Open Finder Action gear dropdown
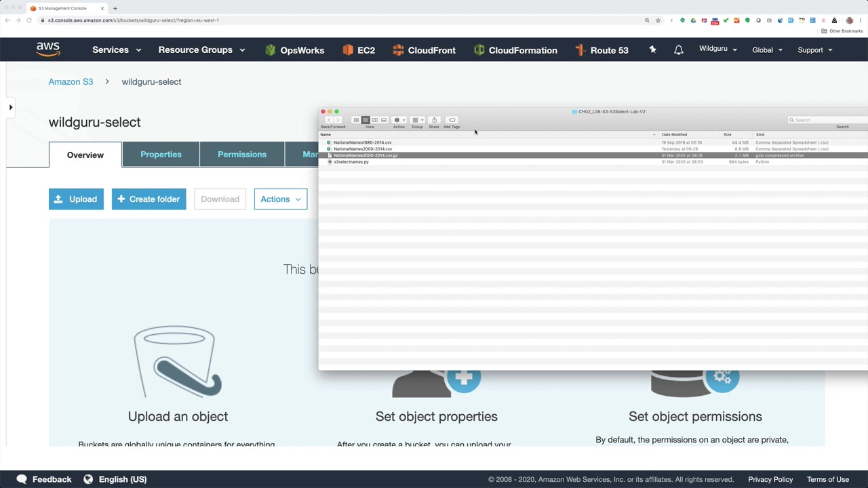Viewport: 868px width, 488px height. [399, 120]
